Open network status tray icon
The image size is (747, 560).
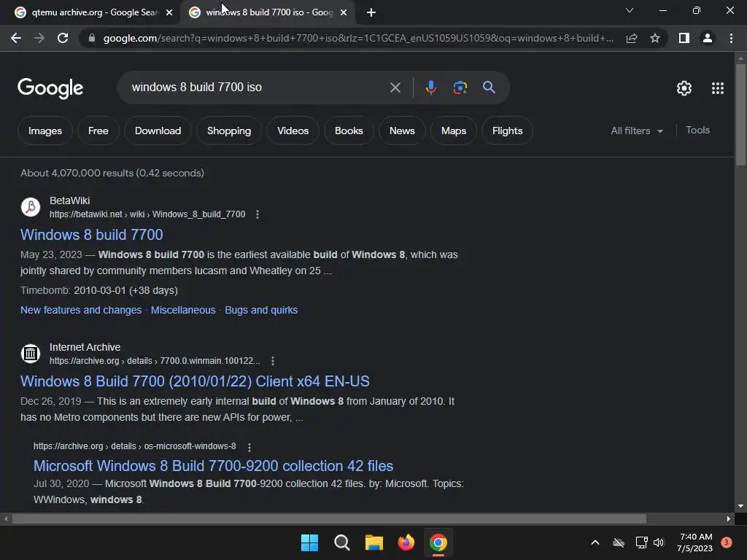click(641, 542)
